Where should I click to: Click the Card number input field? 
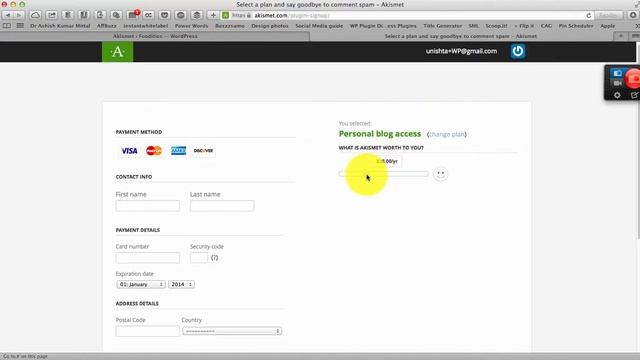point(147,258)
